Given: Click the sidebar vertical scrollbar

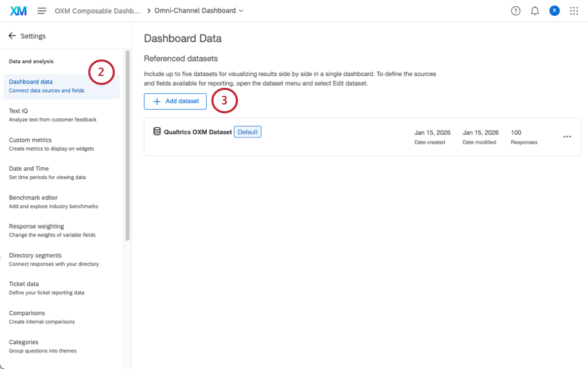Looking at the screenshot, I should pos(127,145).
